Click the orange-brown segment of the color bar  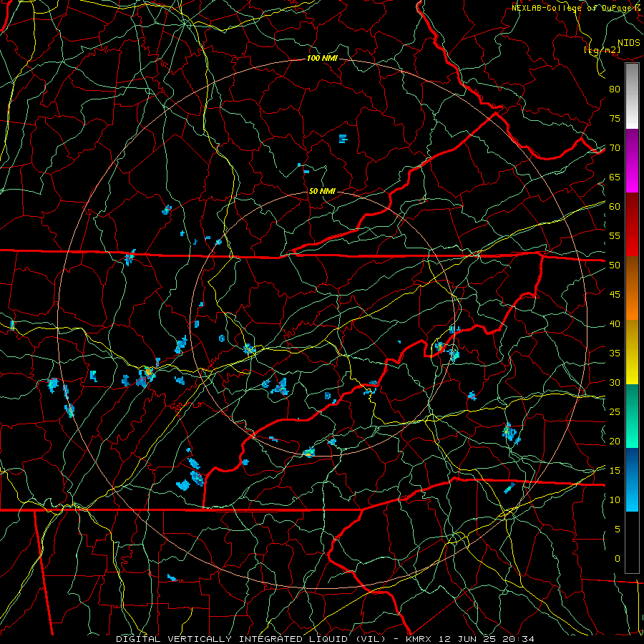(x=632, y=289)
